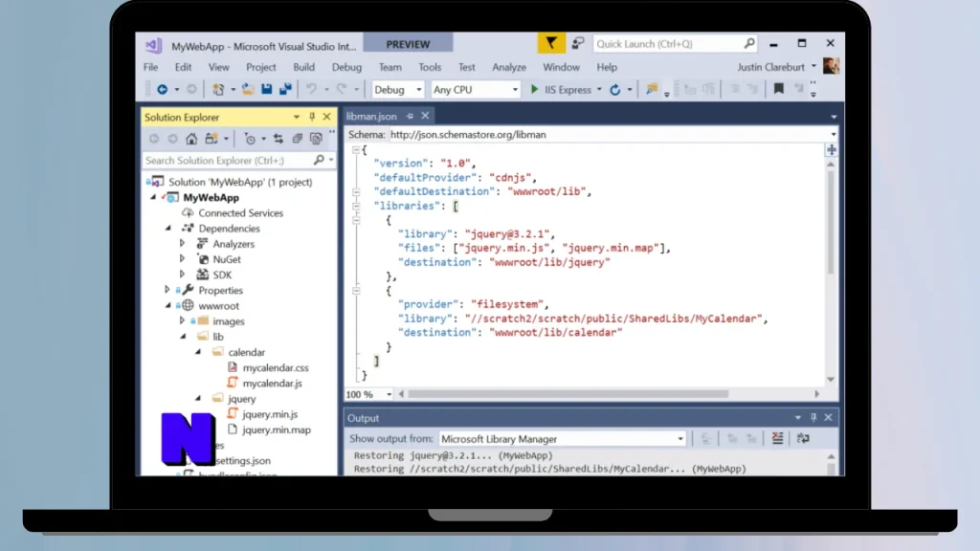Select jquery.min.js file
The height and width of the screenshot is (551, 980).
(270, 414)
